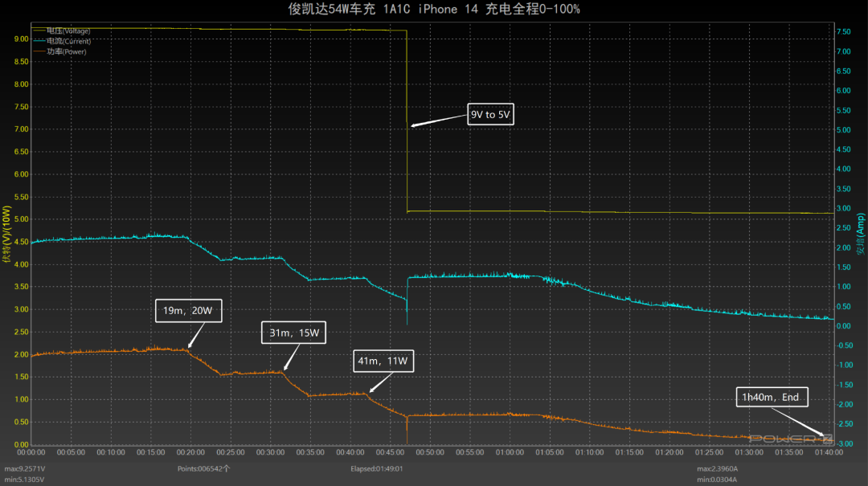Click the 6.00 tick on the voltage axis
Image resolution: width=868 pixels, height=486 pixels.
[21, 174]
